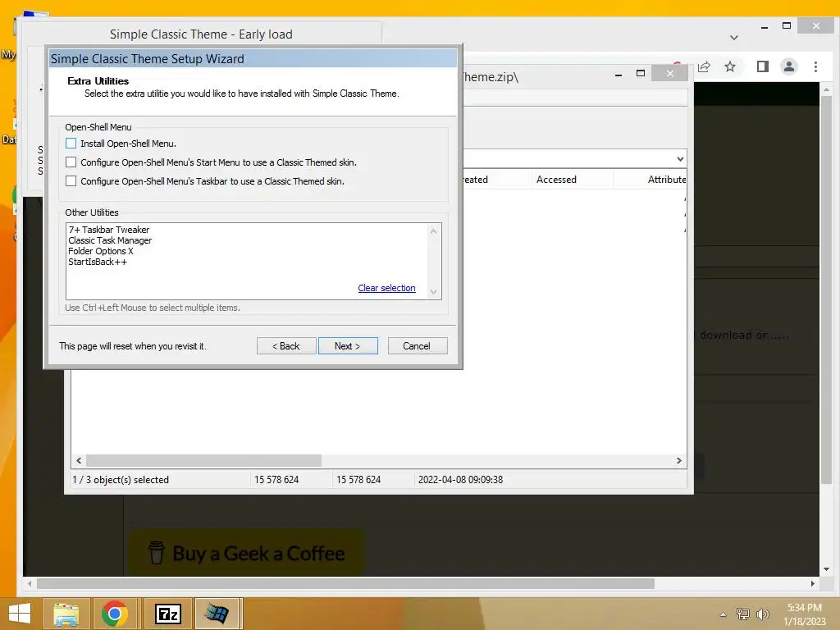Click the Clear selection link
Image resolution: width=840 pixels, height=630 pixels.
[x=386, y=288]
